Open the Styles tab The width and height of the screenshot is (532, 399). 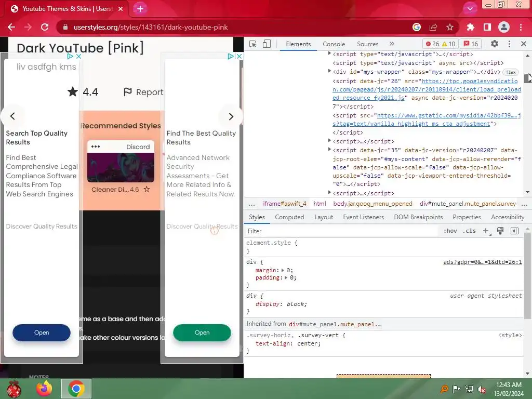coord(257,217)
